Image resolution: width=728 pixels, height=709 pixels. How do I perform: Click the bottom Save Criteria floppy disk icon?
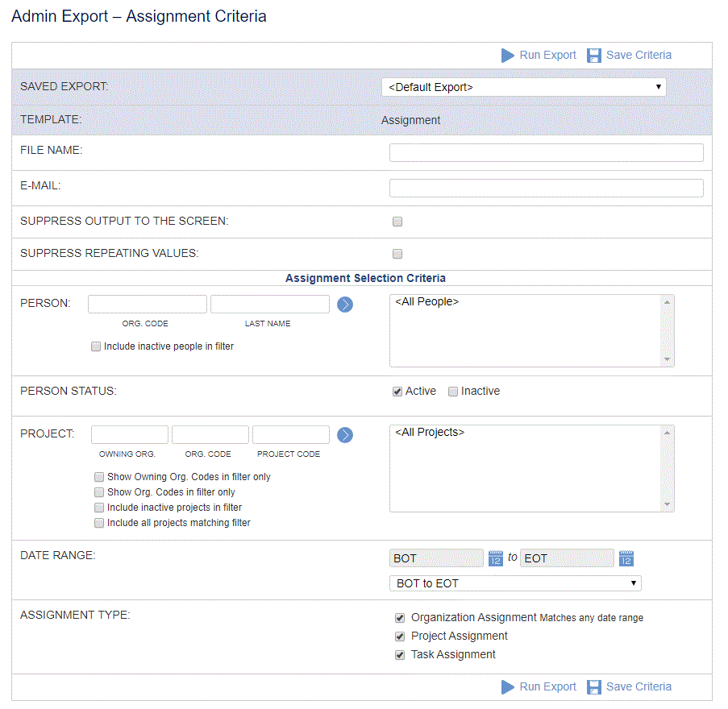pos(594,686)
